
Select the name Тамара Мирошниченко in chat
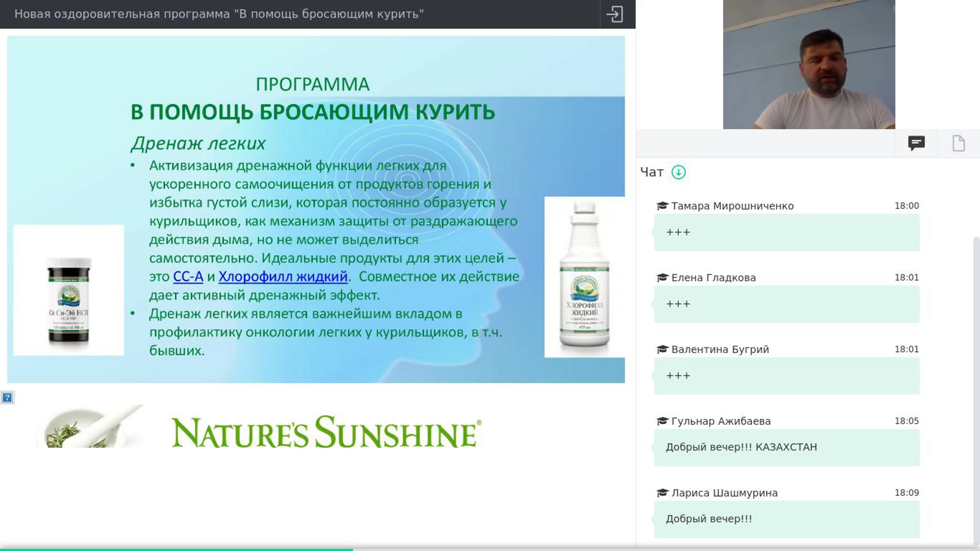[733, 206]
